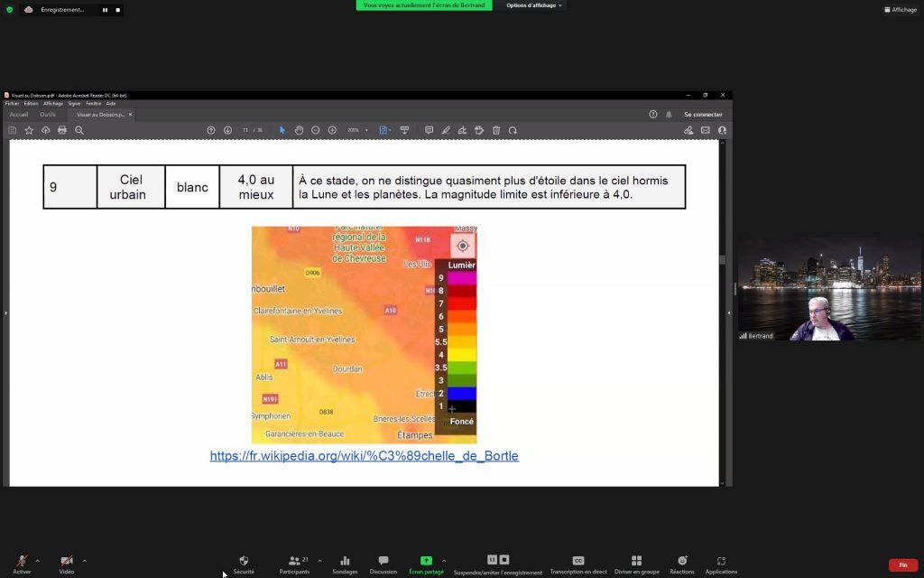This screenshot has width=924, height=578.
Task: Expand the left navigation pane arrow
Action: (6, 312)
